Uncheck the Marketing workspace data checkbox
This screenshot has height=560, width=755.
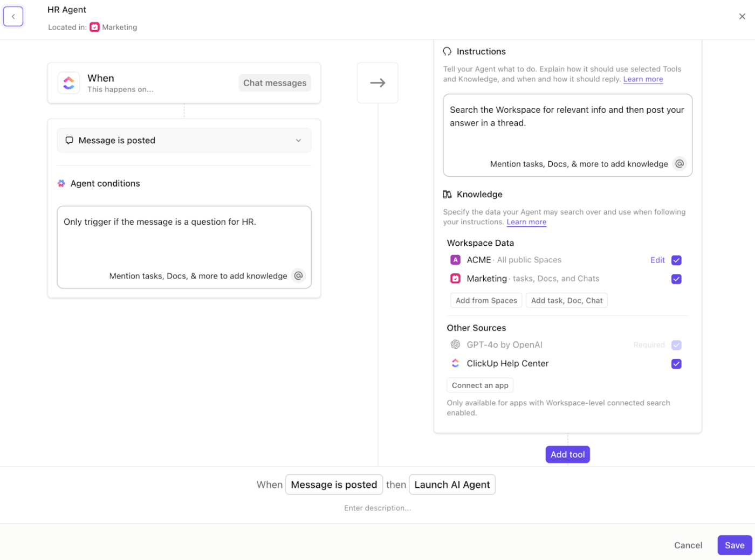[x=676, y=279]
